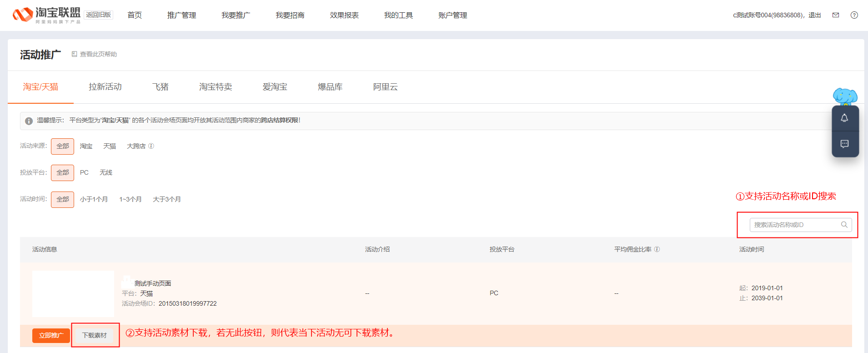Click the blue elephant mascot icon

click(x=845, y=96)
